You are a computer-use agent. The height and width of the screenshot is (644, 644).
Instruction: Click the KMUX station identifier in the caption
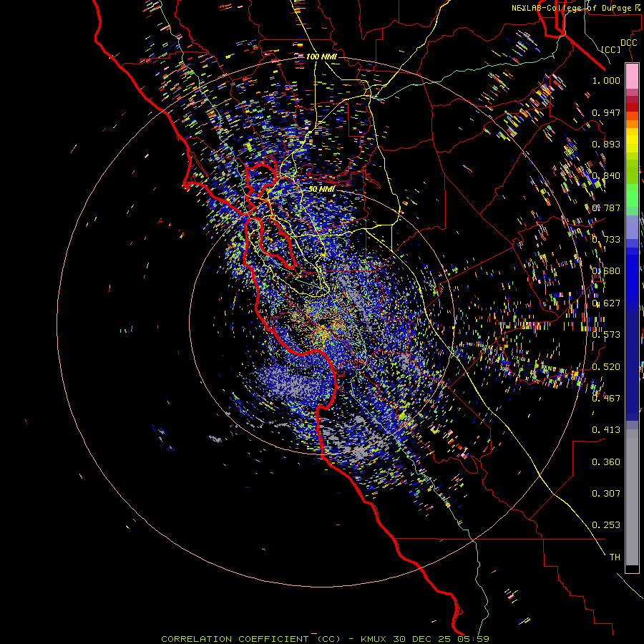coord(374,639)
